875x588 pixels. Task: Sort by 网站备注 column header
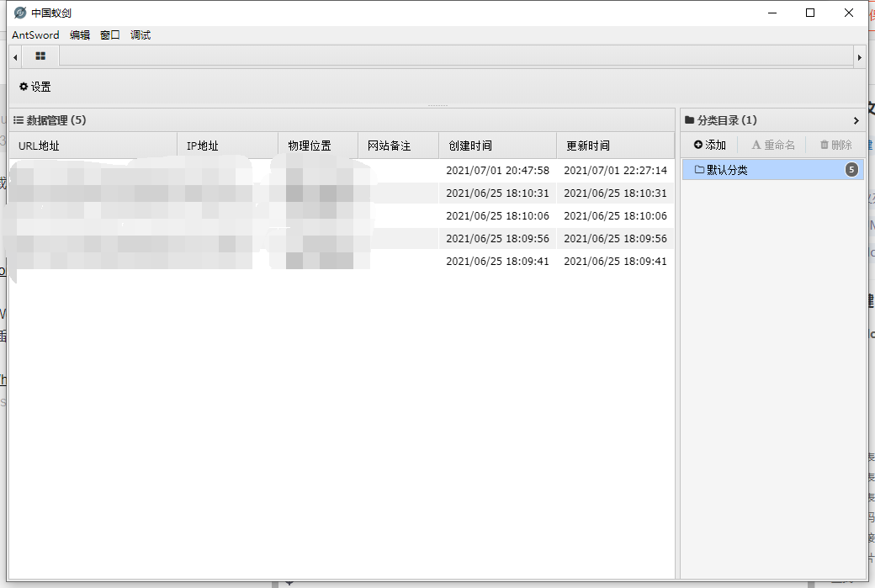coord(399,146)
